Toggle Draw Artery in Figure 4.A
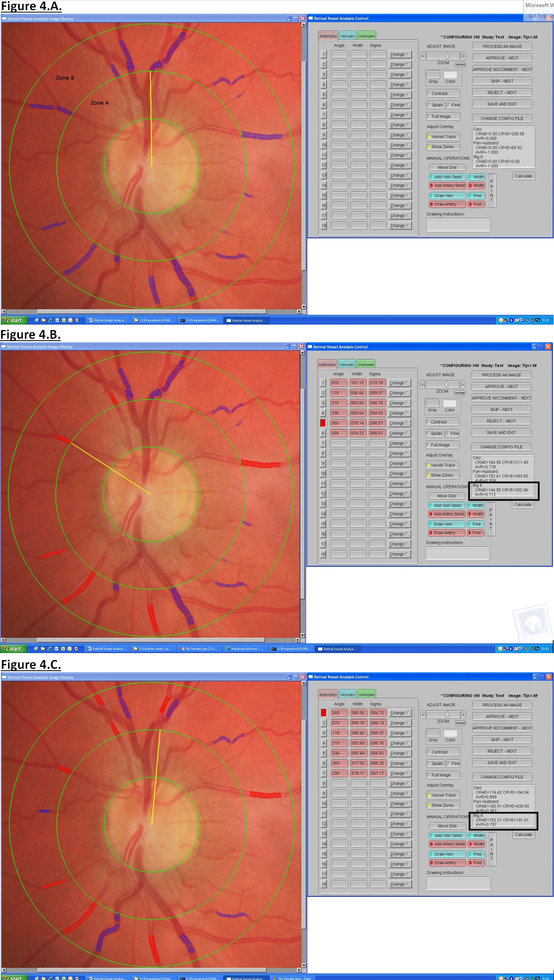554x980 pixels. pos(447,204)
